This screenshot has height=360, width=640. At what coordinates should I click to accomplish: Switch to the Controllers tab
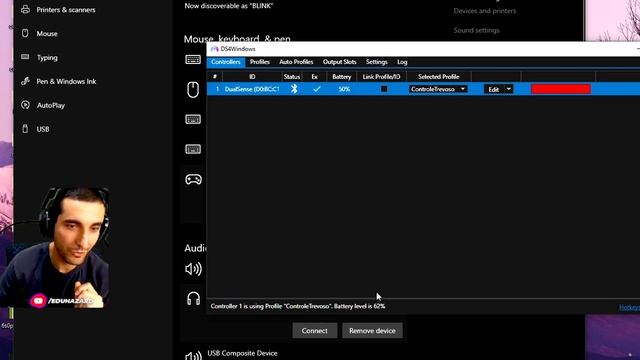pyautogui.click(x=226, y=62)
